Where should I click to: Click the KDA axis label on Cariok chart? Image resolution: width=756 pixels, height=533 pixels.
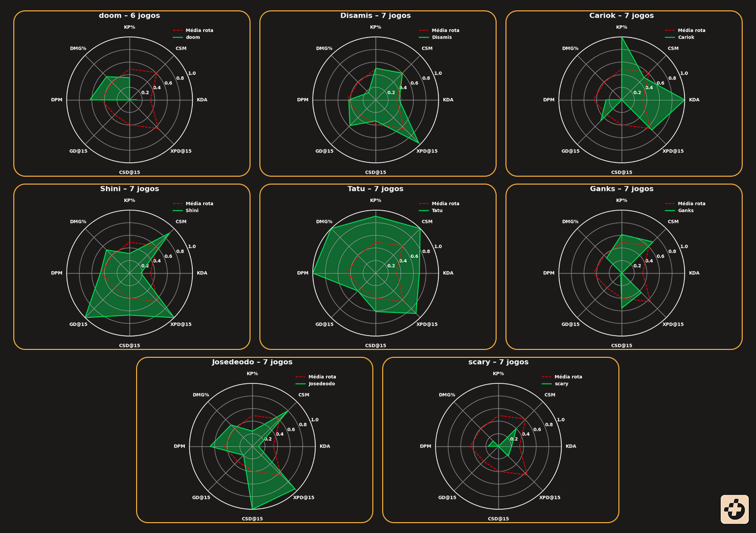coord(694,100)
